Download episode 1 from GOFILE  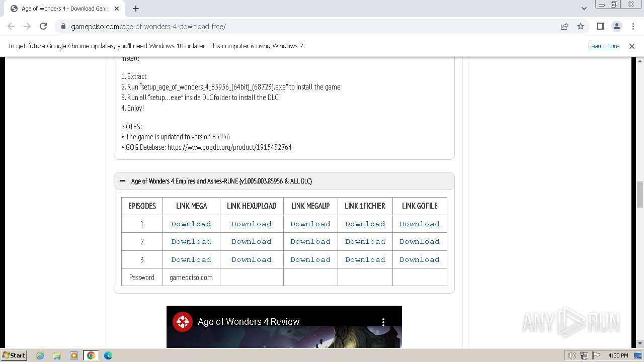420,224
